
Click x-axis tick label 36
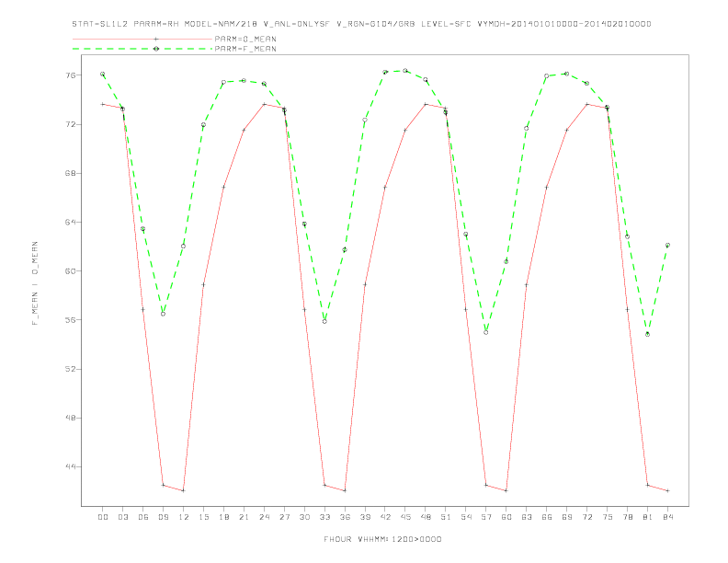(345, 517)
